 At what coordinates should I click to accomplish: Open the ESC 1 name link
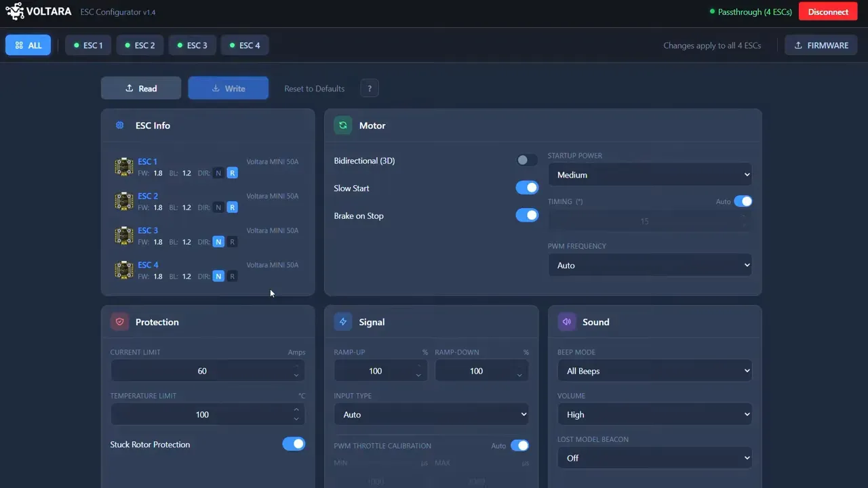147,161
